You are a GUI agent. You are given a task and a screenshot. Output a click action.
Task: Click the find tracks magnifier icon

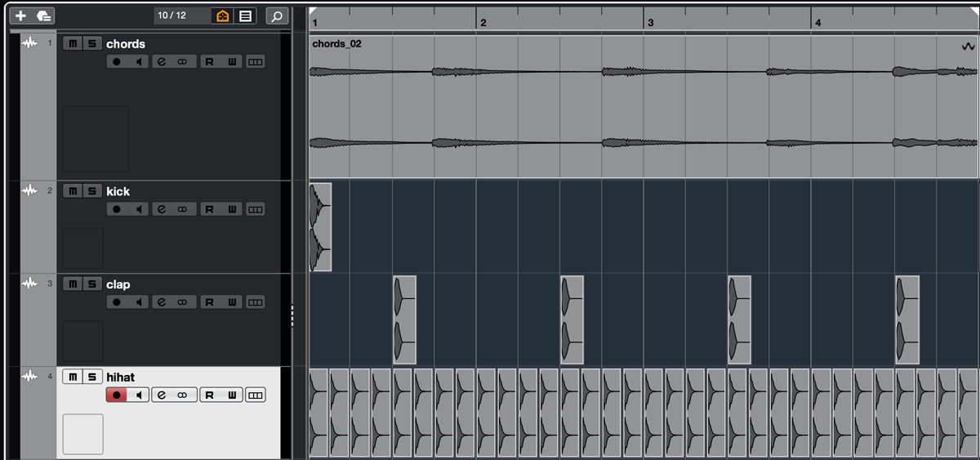coord(277,16)
